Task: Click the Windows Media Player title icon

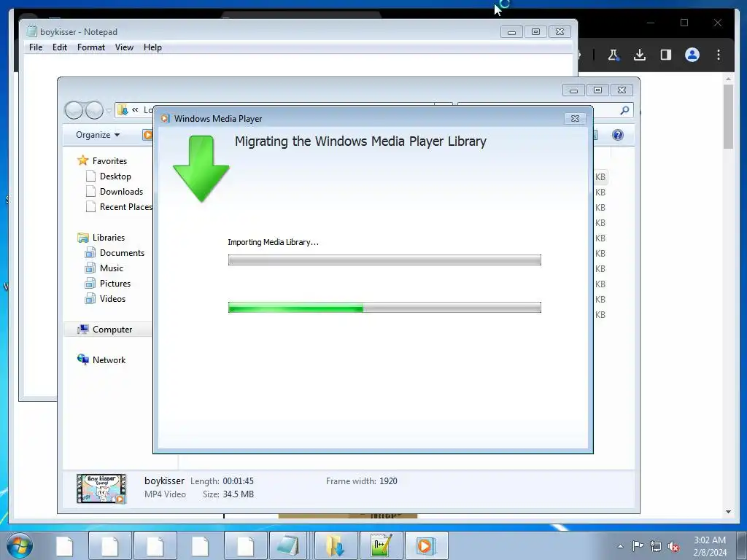Action: coord(165,118)
